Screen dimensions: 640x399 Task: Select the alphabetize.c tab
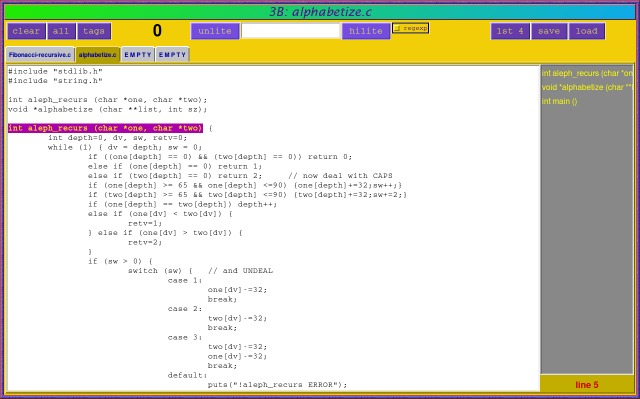point(98,55)
